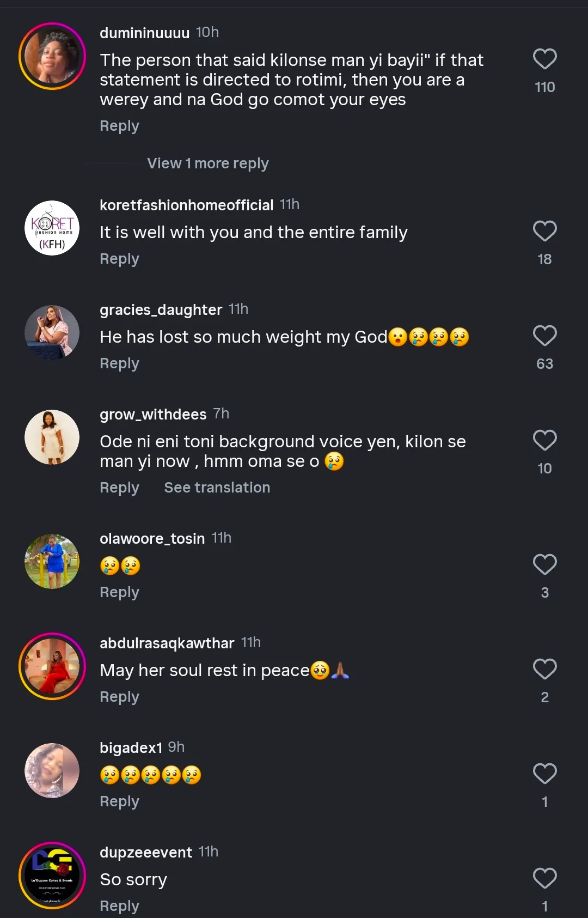Like abdulrasaqkawthar's comment

[x=544, y=670]
